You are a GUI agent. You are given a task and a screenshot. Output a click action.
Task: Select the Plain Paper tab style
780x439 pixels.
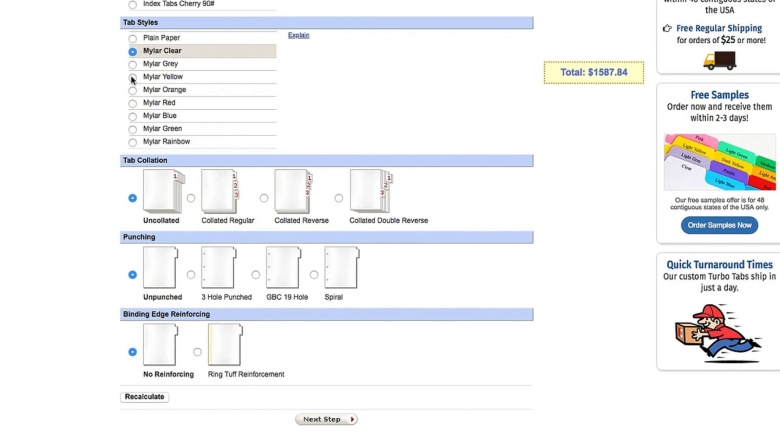pyautogui.click(x=132, y=38)
